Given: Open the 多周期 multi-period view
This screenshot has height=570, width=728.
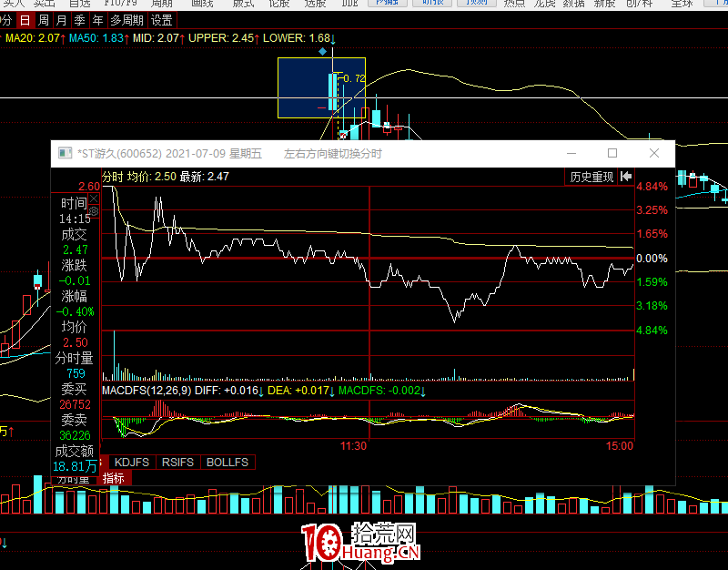Looking at the screenshot, I should (x=127, y=20).
